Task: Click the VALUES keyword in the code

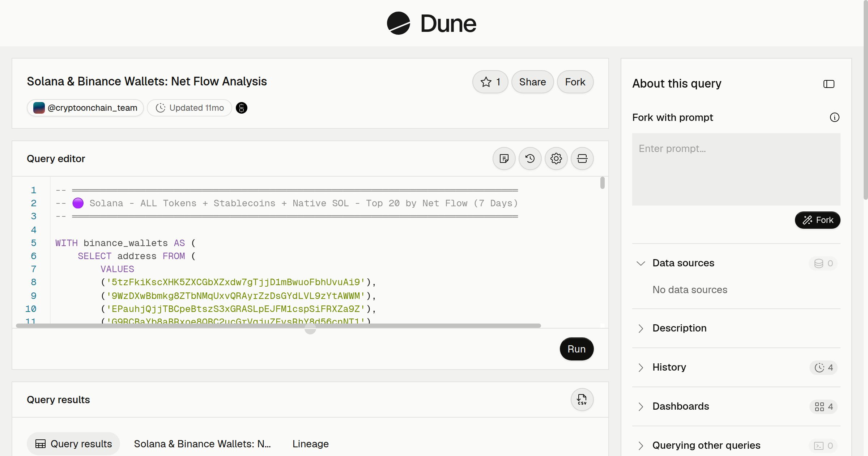Action: (x=117, y=269)
